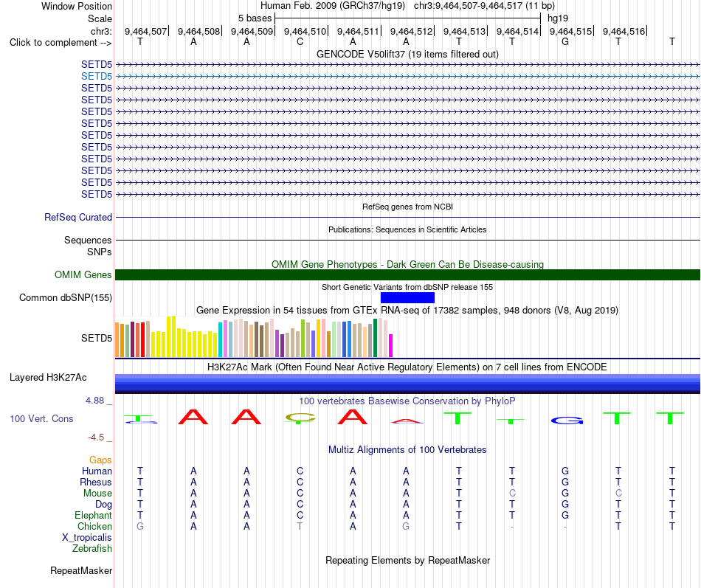Click the GTEx 'Gene Expression in 54 tissues' title
701x588 pixels.
click(407, 311)
